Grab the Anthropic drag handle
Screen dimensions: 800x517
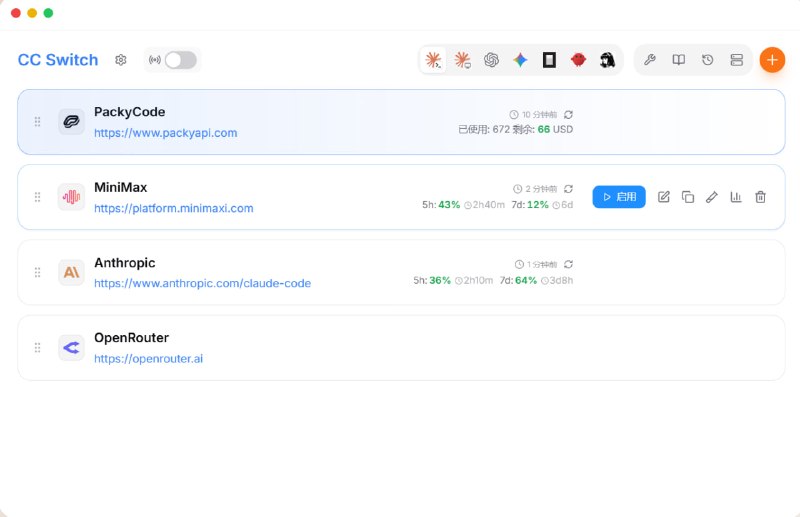coord(37,272)
